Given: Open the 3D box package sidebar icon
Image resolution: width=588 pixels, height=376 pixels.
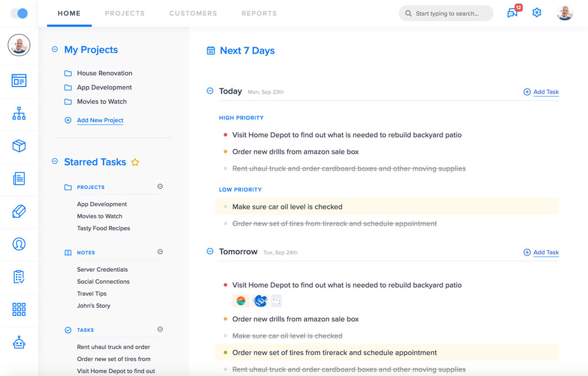Looking at the screenshot, I should (19, 146).
